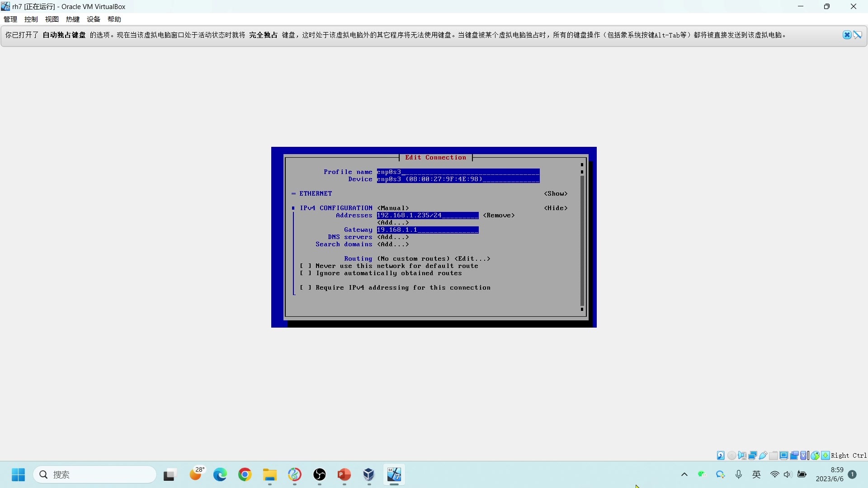The image size is (868, 488).
Task: Toggle Ignore automatically obtained routes
Action: [306, 273]
